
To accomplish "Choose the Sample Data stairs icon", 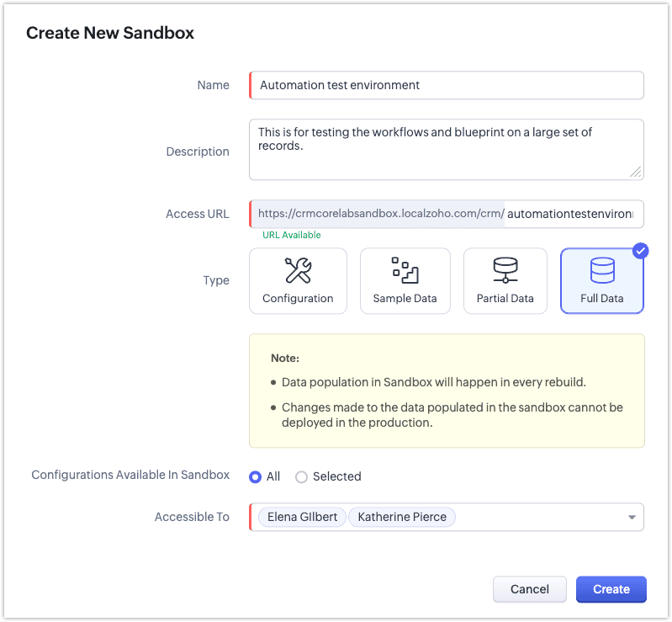I will coord(405,270).
